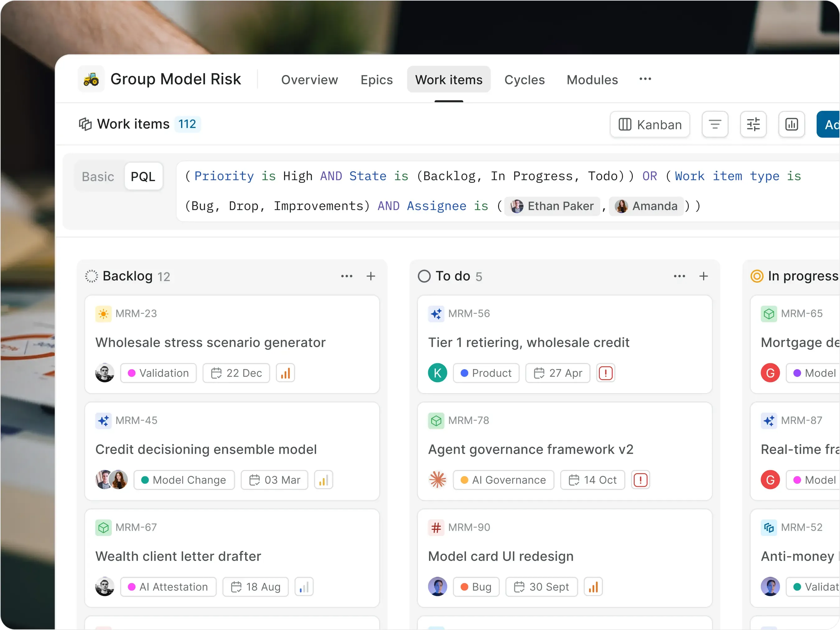Click priority bars icon on MRM-45

pyautogui.click(x=324, y=480)
